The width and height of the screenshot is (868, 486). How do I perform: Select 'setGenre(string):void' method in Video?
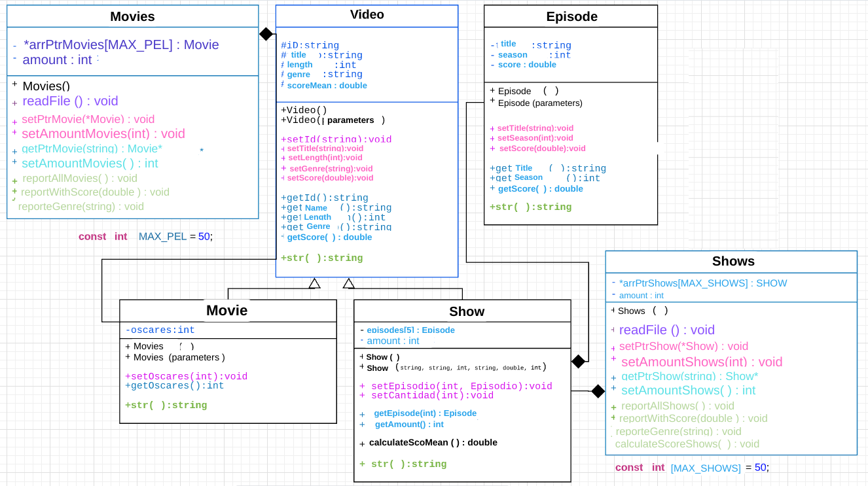tap(331, 169)
